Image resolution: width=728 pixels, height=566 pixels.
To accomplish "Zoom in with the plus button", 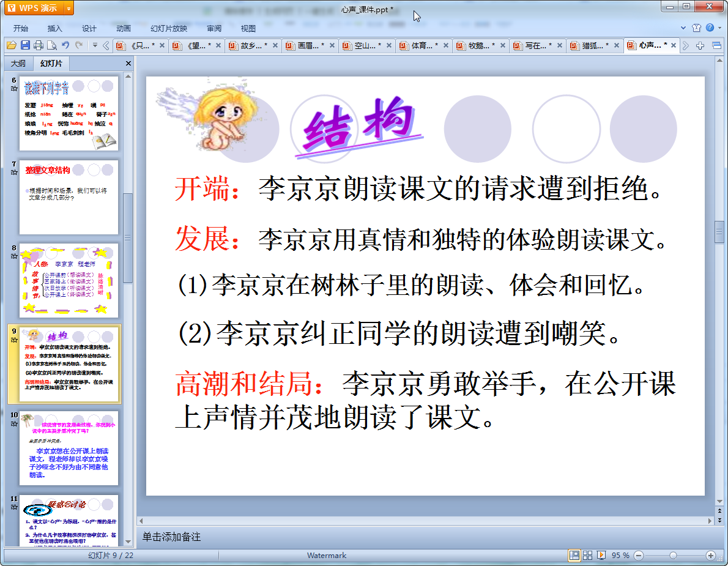I will click(710, 556).
